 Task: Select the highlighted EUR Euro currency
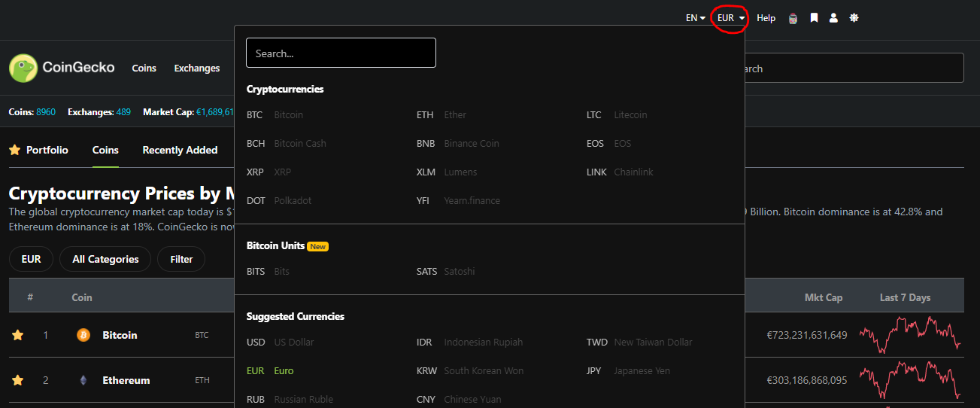tap(270, 371)
